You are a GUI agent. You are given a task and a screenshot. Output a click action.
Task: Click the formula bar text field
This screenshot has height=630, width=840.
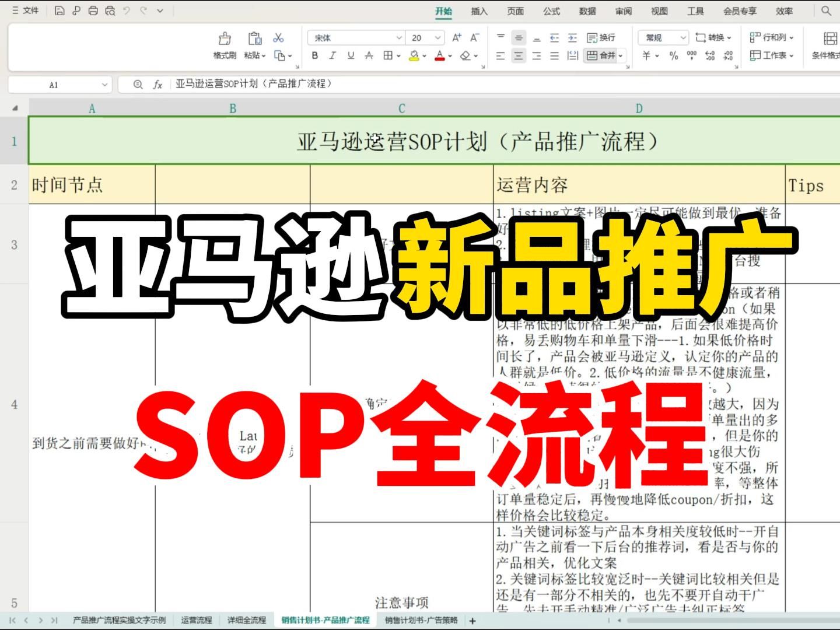(505, 84)
